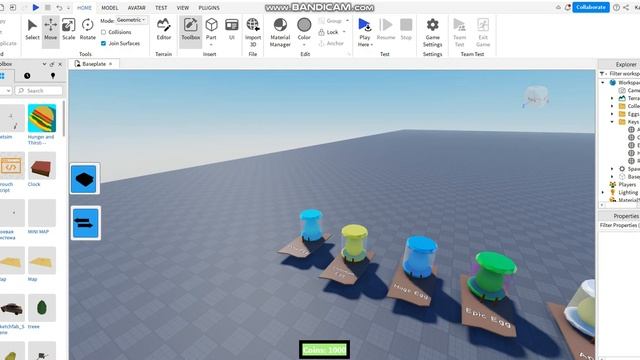Click the view selector cube gizmo
Viewport: 640px width, 360px height.
click(536, 97)
